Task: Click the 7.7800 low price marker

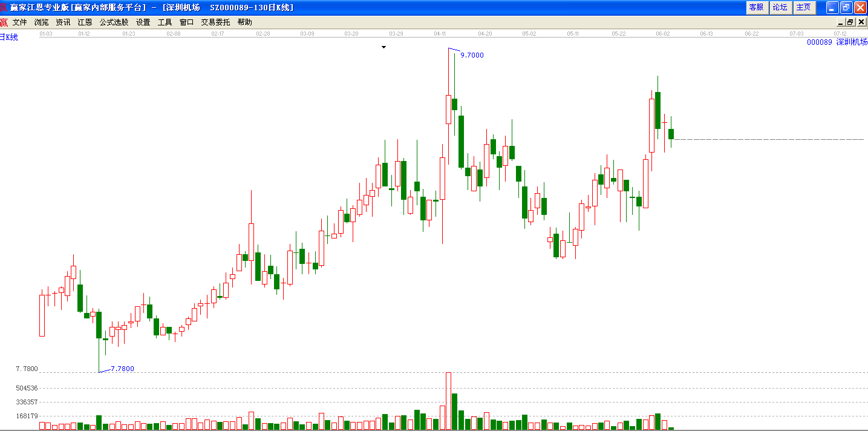Action: (x=122, y=369)
